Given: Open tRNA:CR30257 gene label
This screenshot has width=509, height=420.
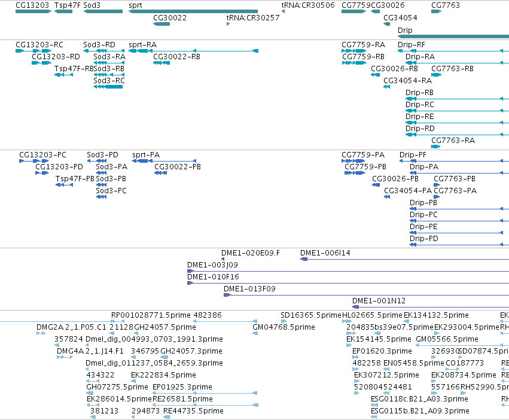Looking at the screenshot, I should [253, 18].
